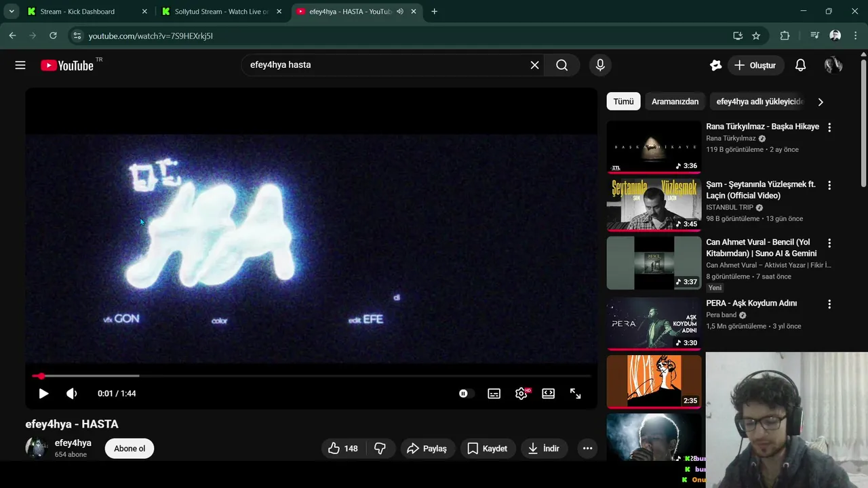Select the Tümü filter chip
Viewport: 868px width, 488px height.
tap(623, 102)
